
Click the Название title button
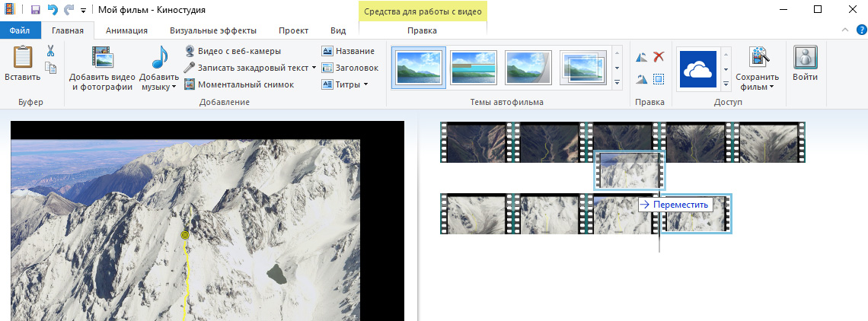pyautogui.click(x=348, y=51)
